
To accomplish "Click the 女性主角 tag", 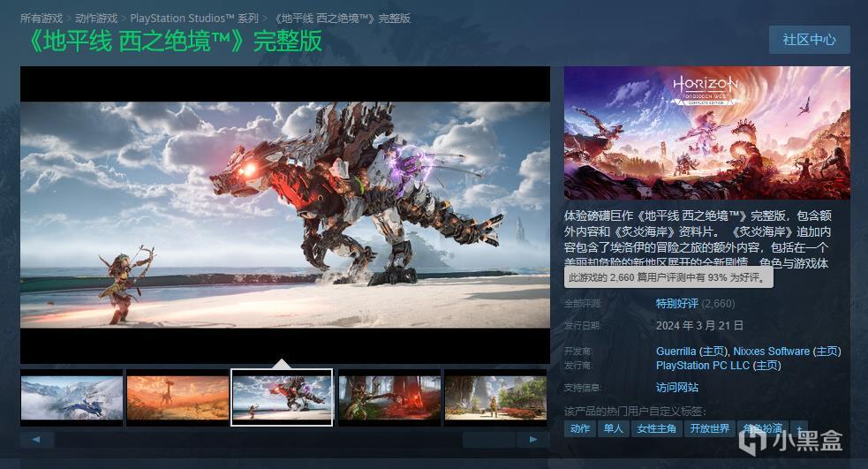I will [x=657, y=428].
